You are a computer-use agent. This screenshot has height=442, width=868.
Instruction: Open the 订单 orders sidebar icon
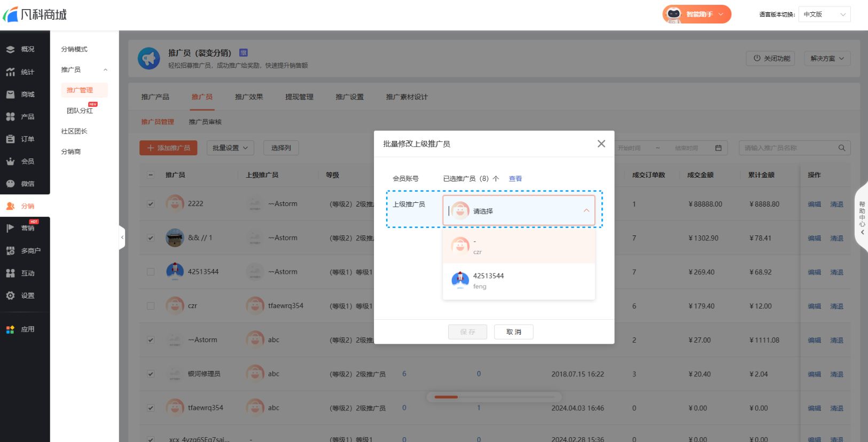click(x=10, y=139)
